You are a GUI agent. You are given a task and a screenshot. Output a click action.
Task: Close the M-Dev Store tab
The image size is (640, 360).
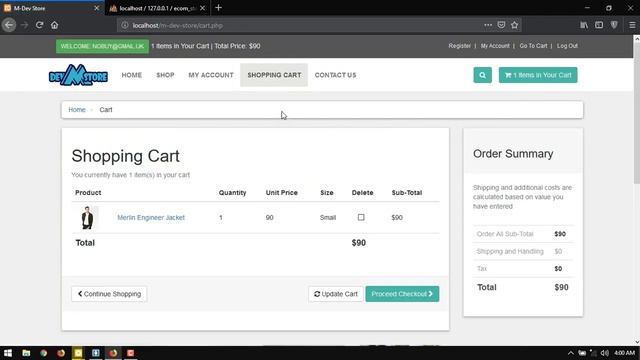[x=97, y=8]
